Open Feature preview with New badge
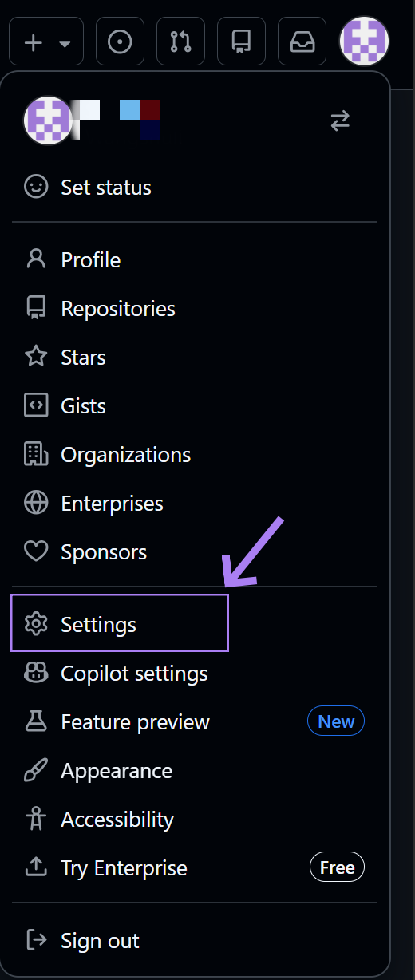 (x=194, y=722)
